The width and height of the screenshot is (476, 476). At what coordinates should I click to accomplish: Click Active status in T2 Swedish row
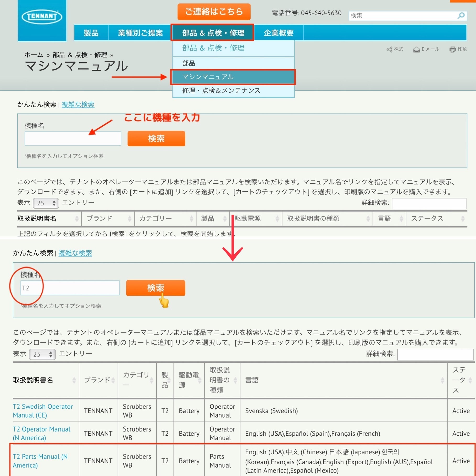click(461, 411)
